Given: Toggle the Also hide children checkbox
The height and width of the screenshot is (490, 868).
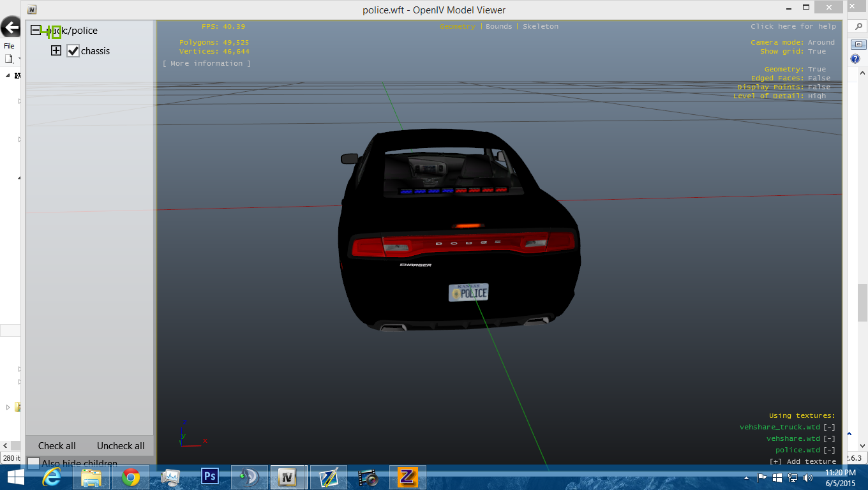Looking at the screenshot, I should 34,463.
